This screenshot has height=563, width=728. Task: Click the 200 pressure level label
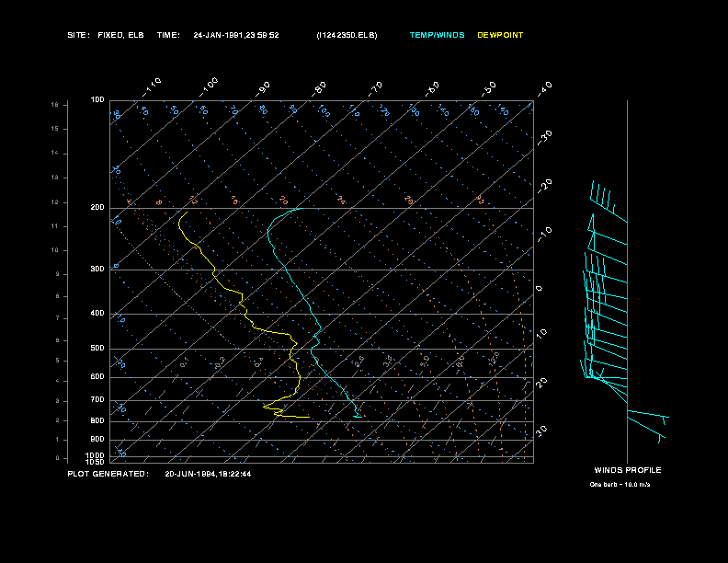[x=97, y=208]
